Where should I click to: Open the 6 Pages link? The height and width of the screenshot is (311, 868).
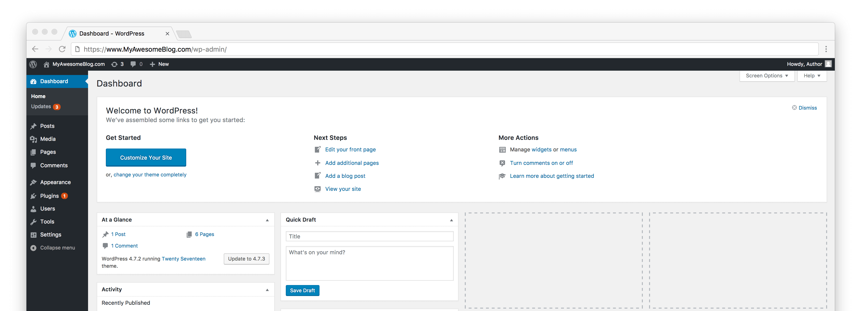click(x=204, y=235)
